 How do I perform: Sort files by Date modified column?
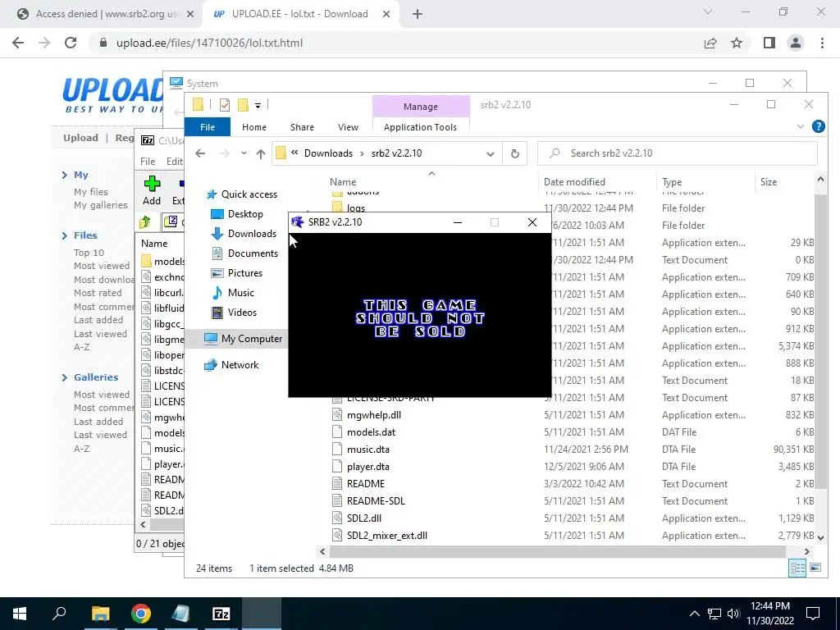(574, 182)
